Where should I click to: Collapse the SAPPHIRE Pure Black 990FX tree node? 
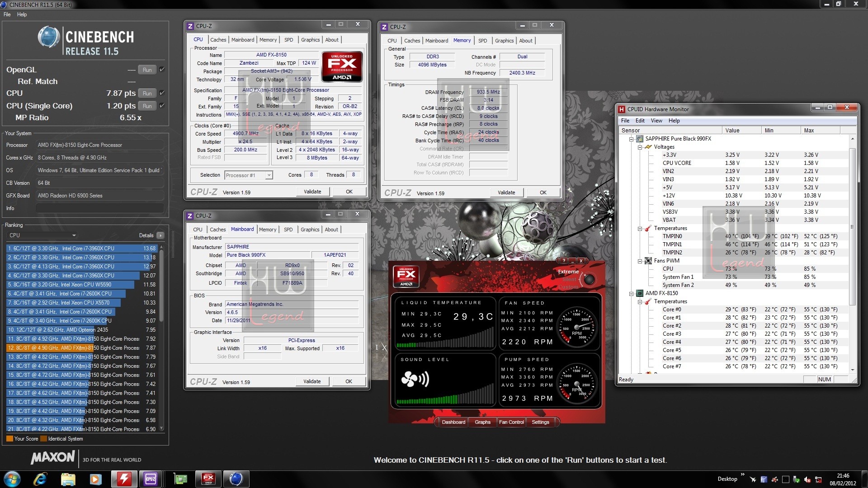tap(632, 139)
